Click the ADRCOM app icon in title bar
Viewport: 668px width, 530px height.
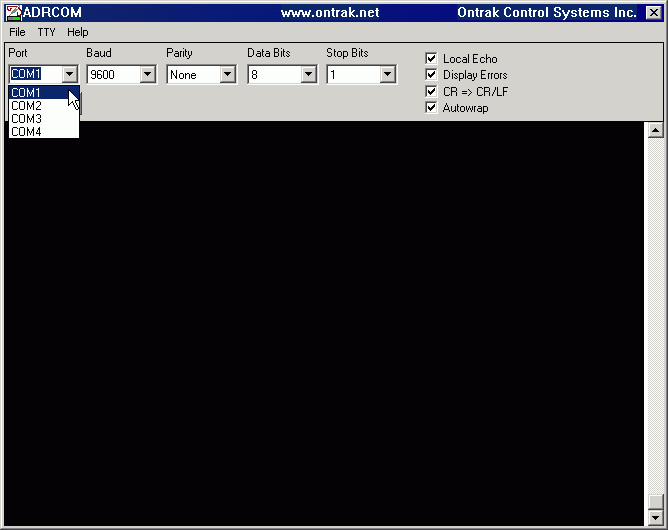(13, 13)
